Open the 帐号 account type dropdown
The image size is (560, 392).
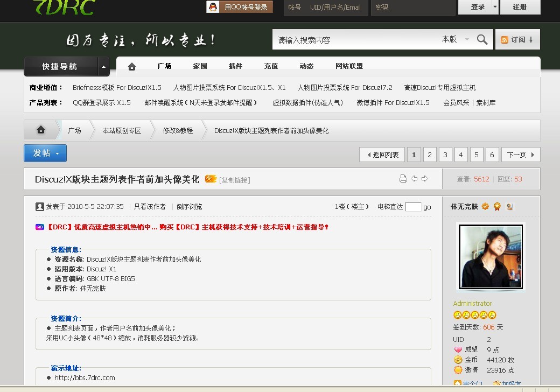click(295, 7)
